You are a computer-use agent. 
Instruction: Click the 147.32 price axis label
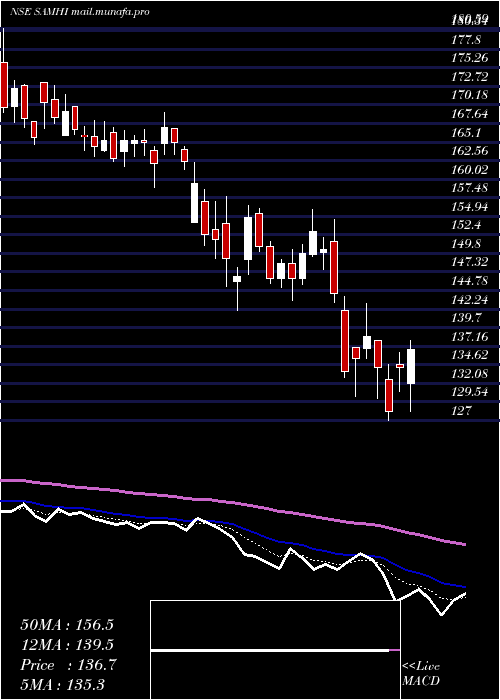pyautogui.click(x=470, y=262)
